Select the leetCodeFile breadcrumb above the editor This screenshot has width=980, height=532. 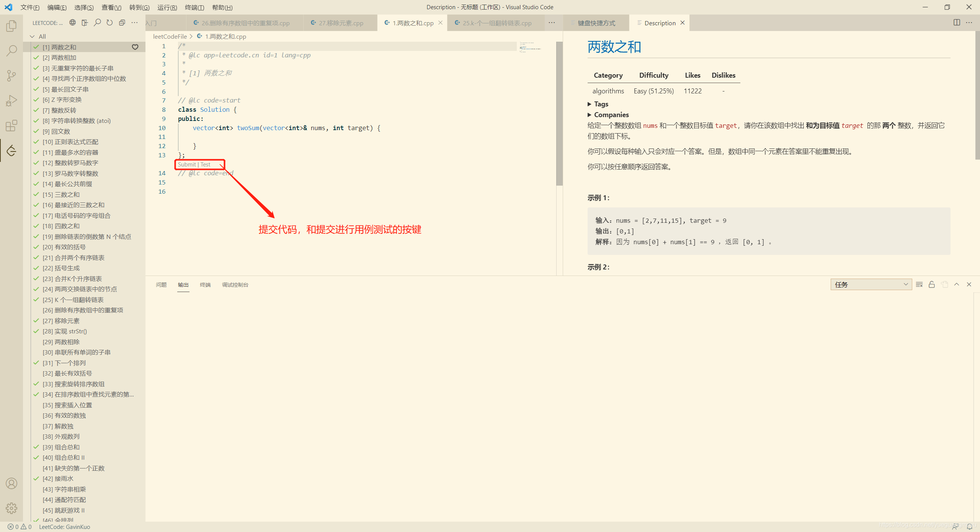click(x=170, y=36)
